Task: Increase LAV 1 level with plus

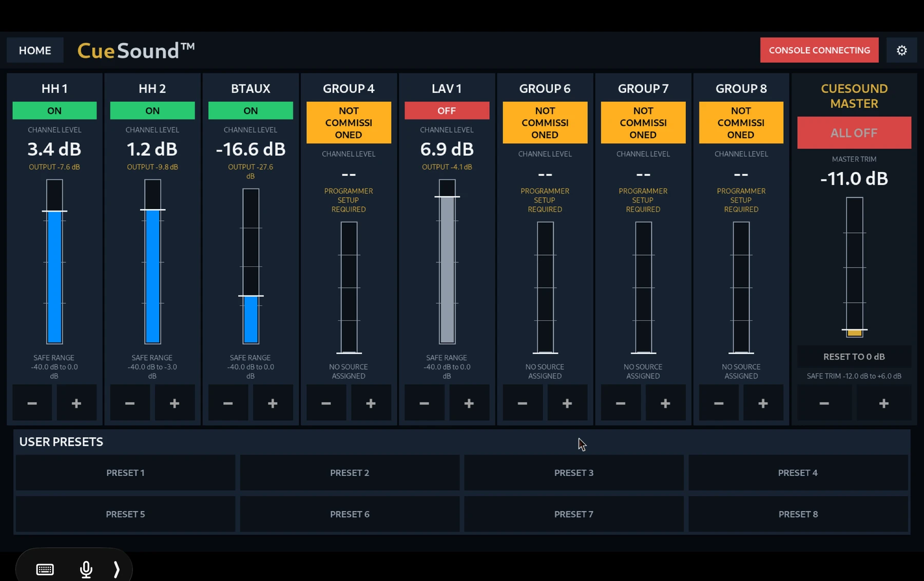Action: click(469, 403)
